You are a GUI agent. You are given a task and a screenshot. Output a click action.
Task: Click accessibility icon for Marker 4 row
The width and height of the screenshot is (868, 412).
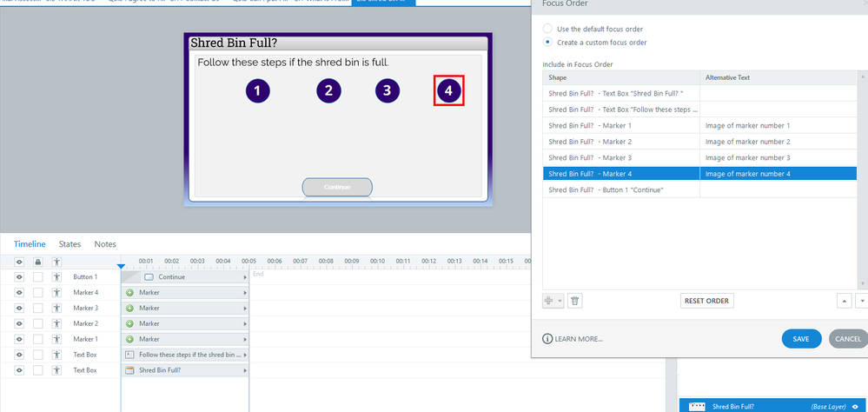tap(56, 292)
